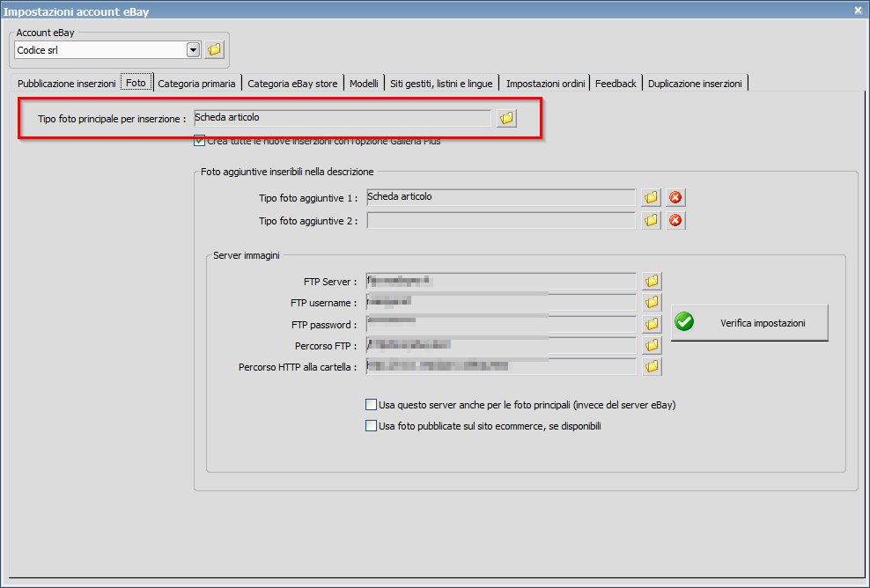Clear Tipo foto aggiuntive 1 with red X
The height and width of the screenshot is (588, 870).
coord(675,197)
